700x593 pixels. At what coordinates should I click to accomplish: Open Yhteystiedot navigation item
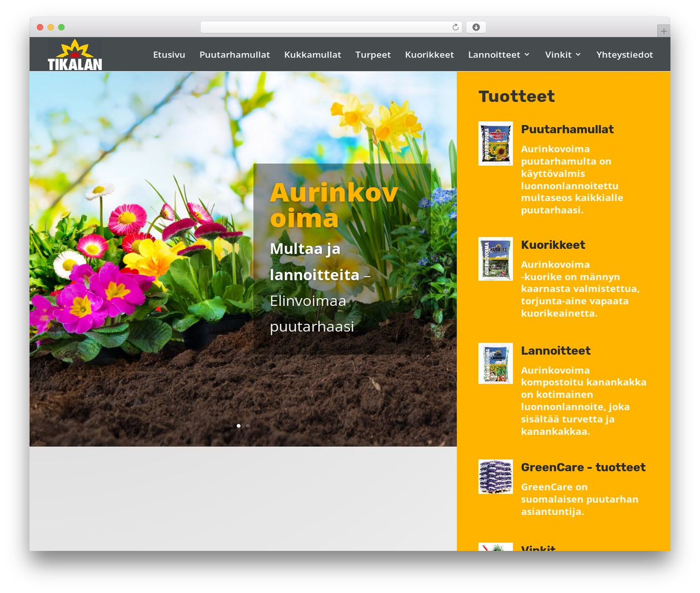click(x=625, y=55)
